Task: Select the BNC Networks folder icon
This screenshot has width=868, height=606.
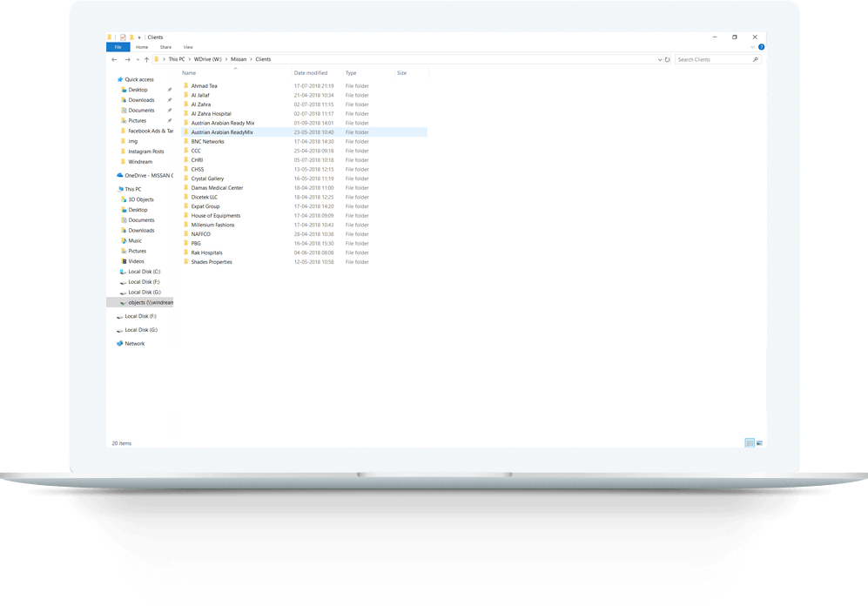Action: click(186, 142)
